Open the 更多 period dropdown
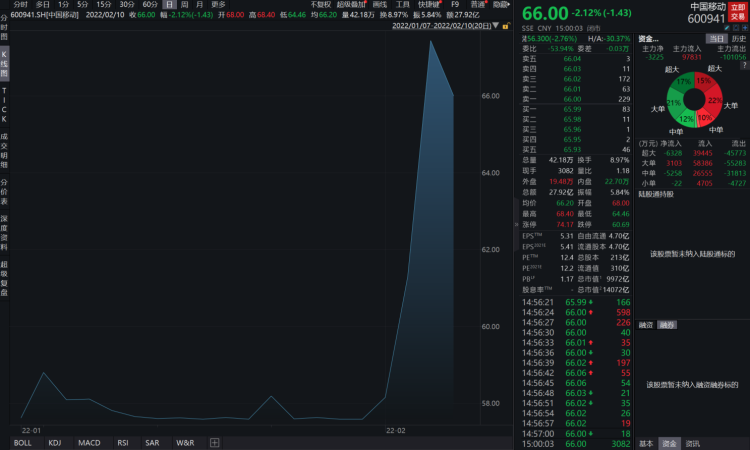 [218, 4]
